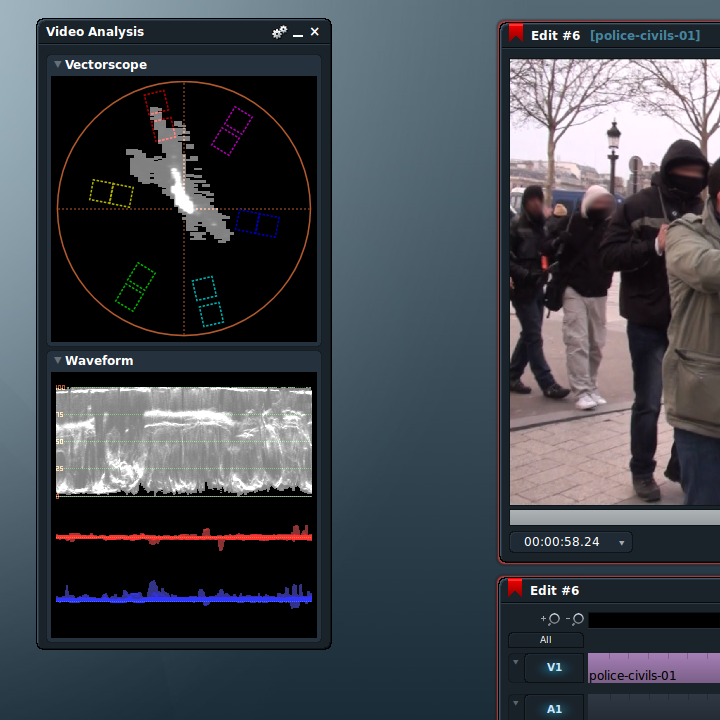Open Video Analysis settings gears icon
This screenshot has width=720, height=720.
click(279, 32)
